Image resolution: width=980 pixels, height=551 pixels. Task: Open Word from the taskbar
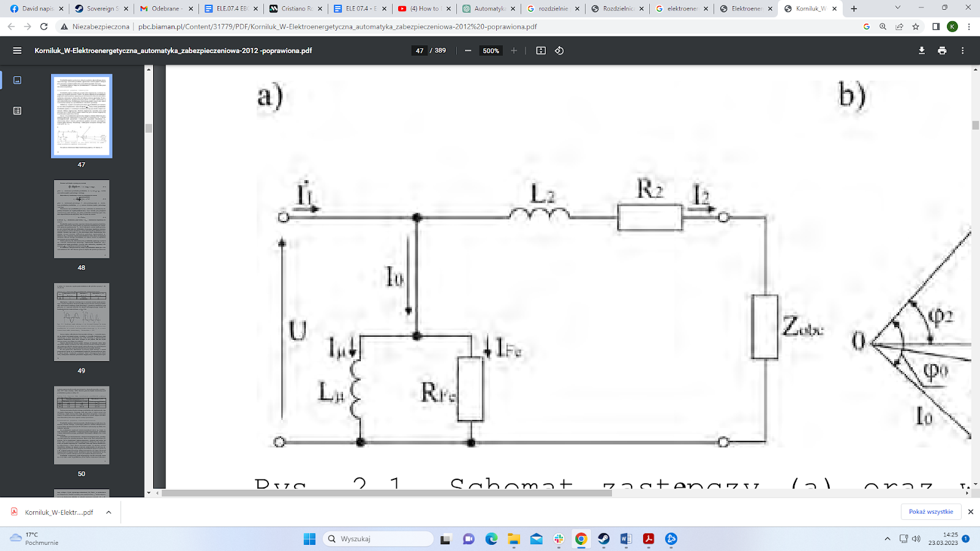pyautogui.click(x=625, y=539)
